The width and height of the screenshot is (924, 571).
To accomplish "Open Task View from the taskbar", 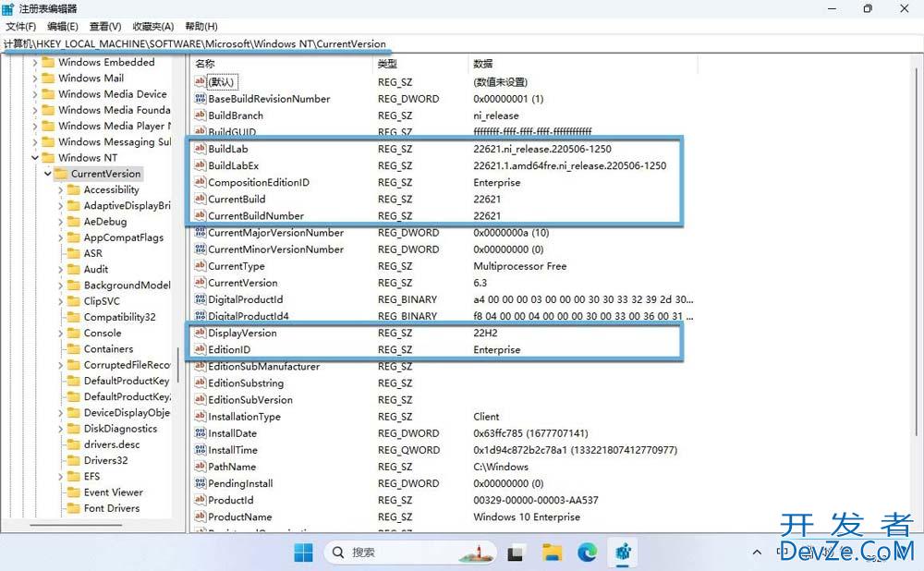I will point(516,553).
